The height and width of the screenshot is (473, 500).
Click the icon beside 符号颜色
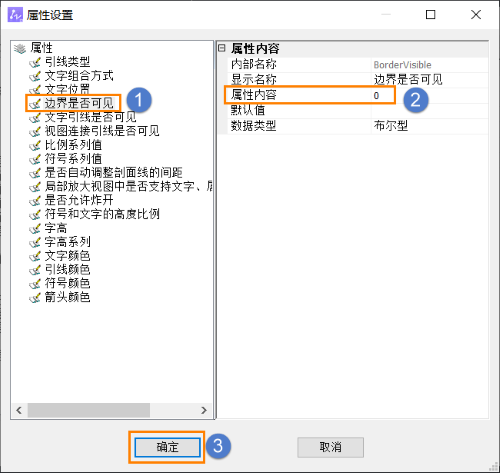pyautogui.click(x=35, y=284)
